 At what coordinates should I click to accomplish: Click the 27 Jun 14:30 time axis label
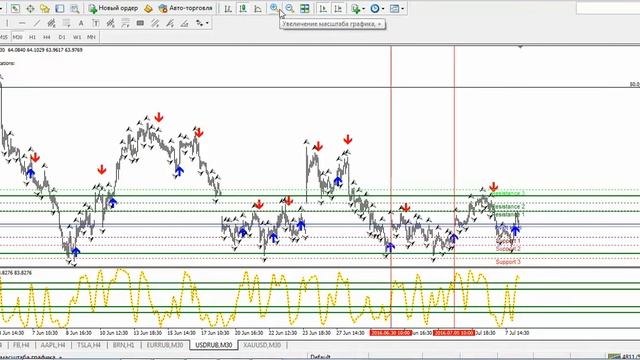(x=350, y=333)
